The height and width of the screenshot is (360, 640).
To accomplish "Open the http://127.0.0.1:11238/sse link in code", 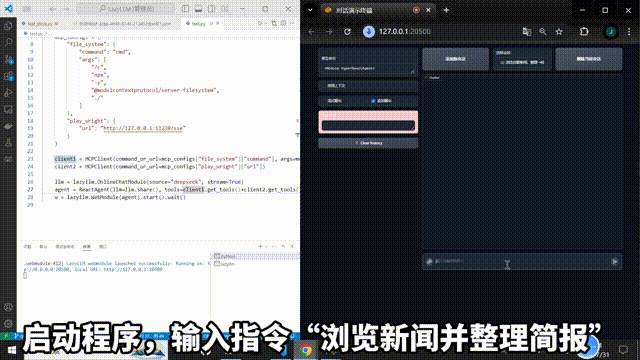I will click(x=143, y=128).
